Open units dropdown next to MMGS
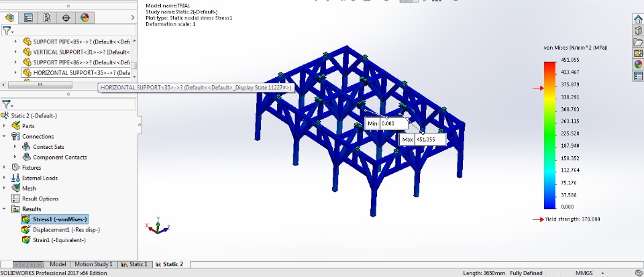 pos(603,273)
